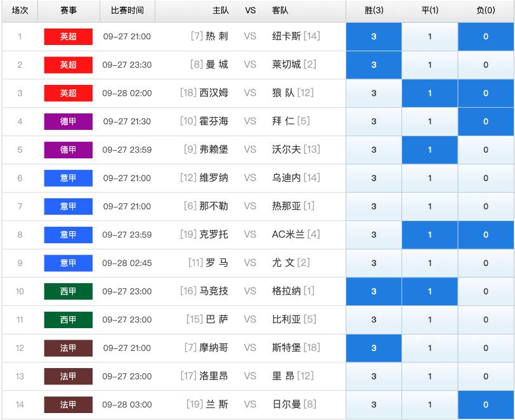Open 西甲 league tag in match 10
Screen dimensions: 515x420
pos(68,291)
